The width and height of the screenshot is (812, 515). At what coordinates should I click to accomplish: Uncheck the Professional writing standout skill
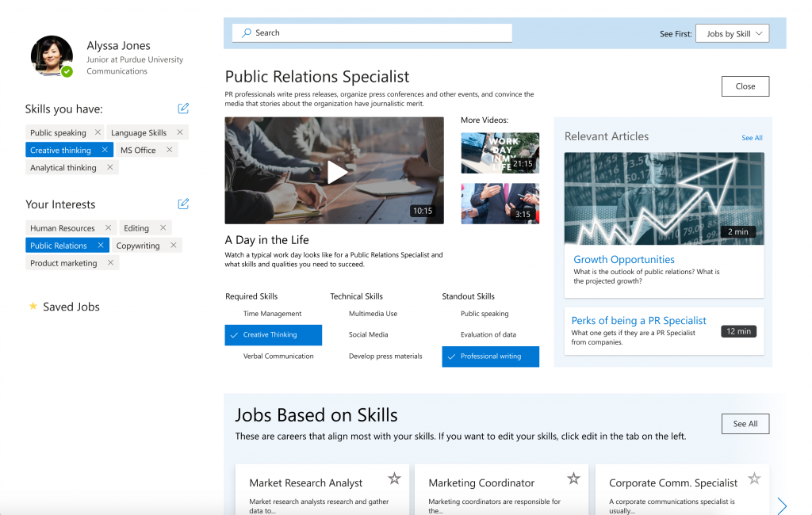click(x=490, y=357)
